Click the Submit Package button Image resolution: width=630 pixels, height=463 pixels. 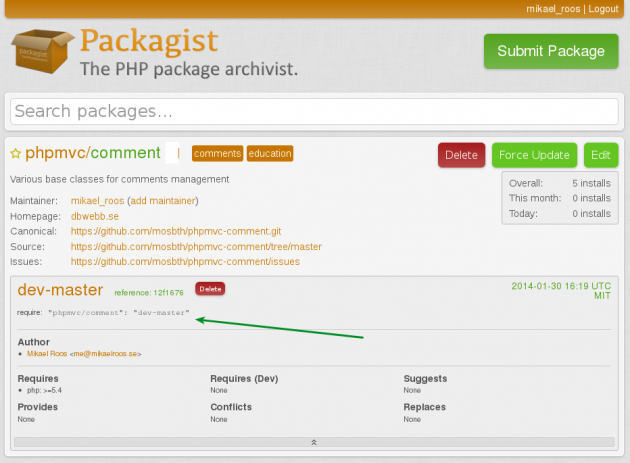pyautogui.click(x=551, y=51)
